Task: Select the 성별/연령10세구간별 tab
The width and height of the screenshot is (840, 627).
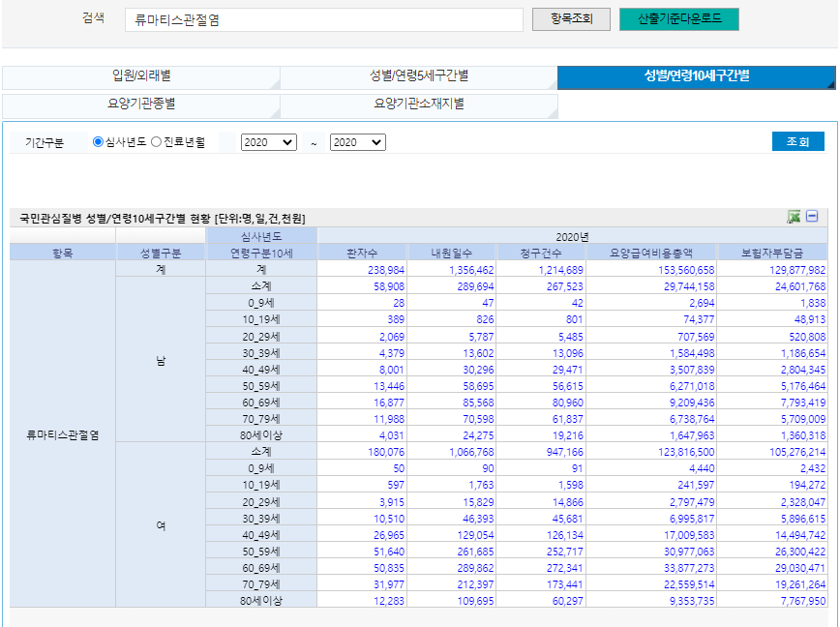Action: [696, 76]
